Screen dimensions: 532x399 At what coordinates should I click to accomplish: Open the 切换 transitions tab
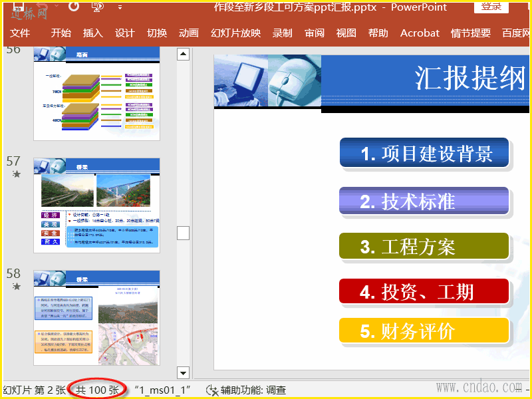pyautogui.click(x=157, y=33)
